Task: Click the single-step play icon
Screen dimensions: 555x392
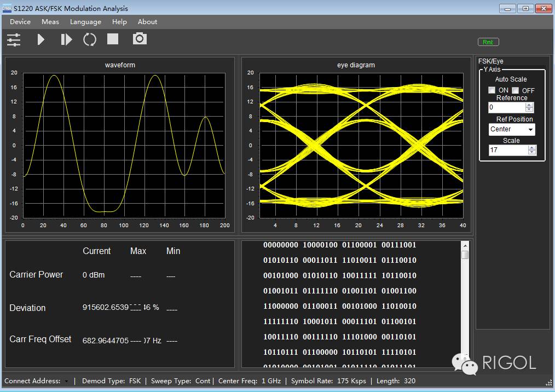Action: (66, 39)
